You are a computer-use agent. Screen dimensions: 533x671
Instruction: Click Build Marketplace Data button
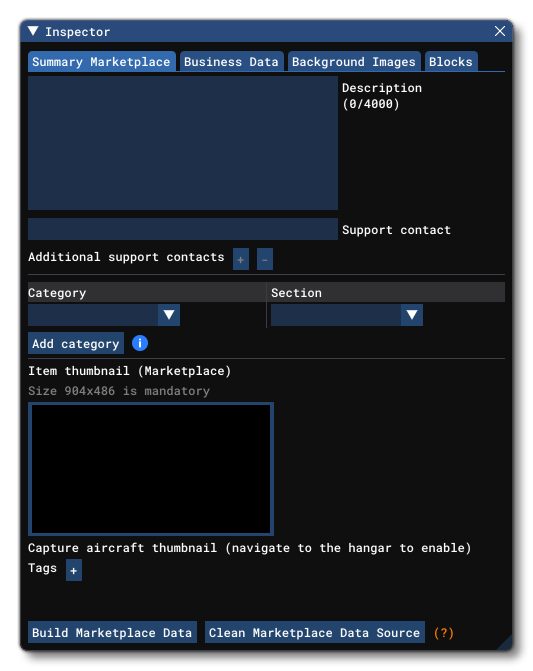[112, 632]
